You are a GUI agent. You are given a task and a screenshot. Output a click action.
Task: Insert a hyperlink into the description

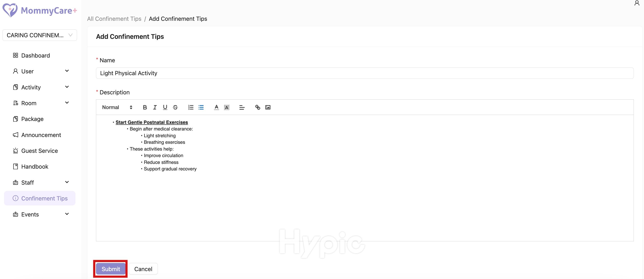257,107
